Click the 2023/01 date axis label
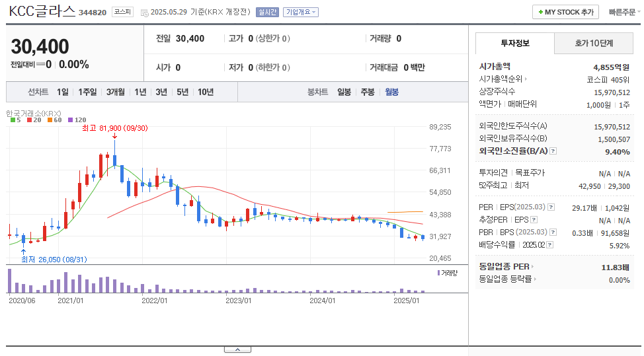The width and height of the screenshot is (644, 356). 238,301
